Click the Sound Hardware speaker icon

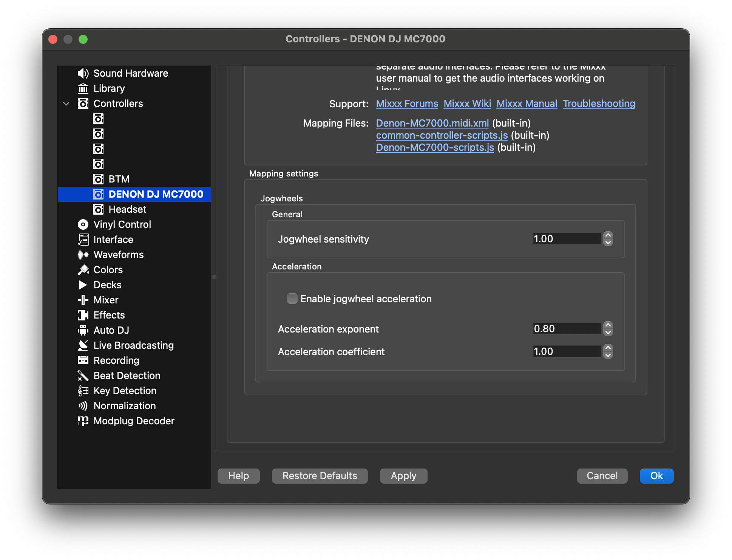(x=83, y=73)
